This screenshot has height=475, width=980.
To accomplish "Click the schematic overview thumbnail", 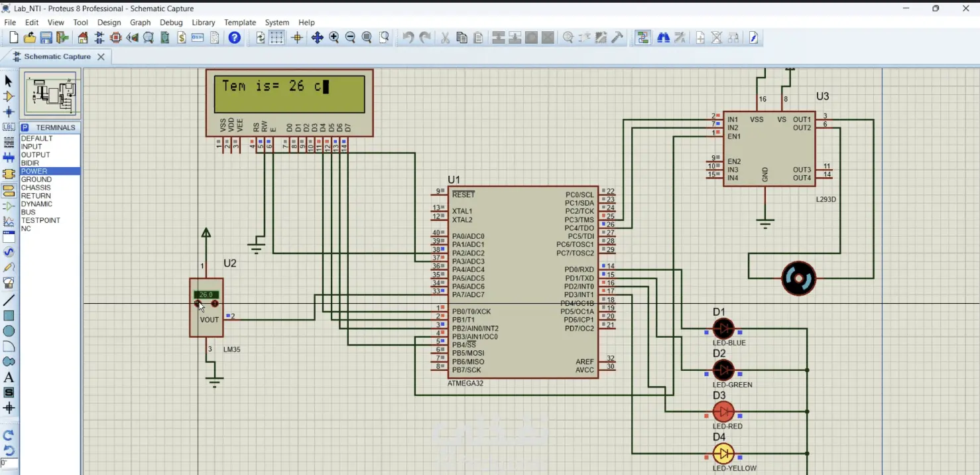I will pos(50,94).
